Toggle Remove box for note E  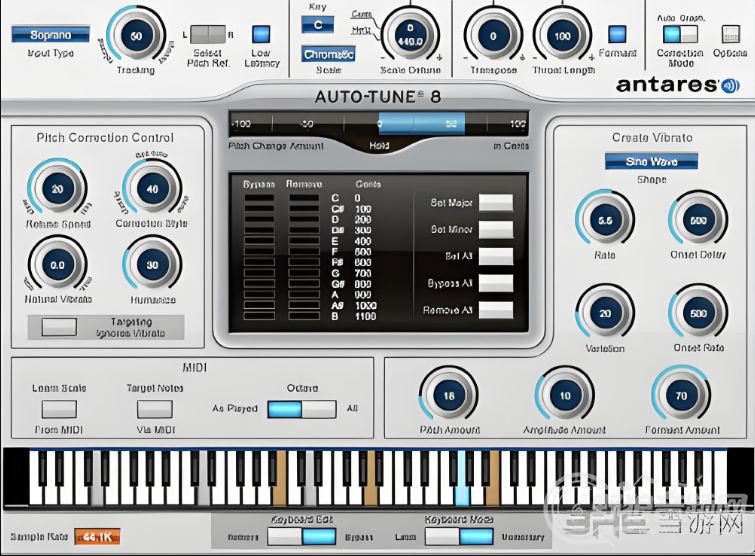(304, 241)
